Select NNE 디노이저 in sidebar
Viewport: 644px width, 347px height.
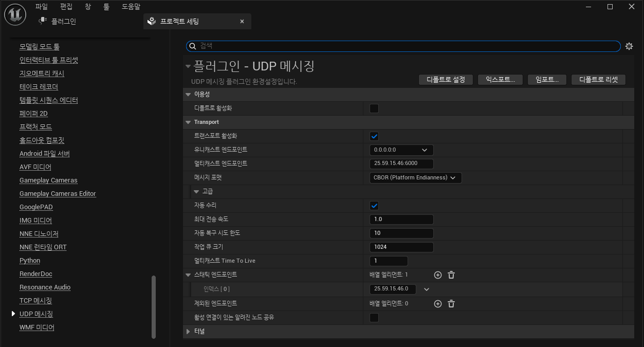click(x=39, y=234)
